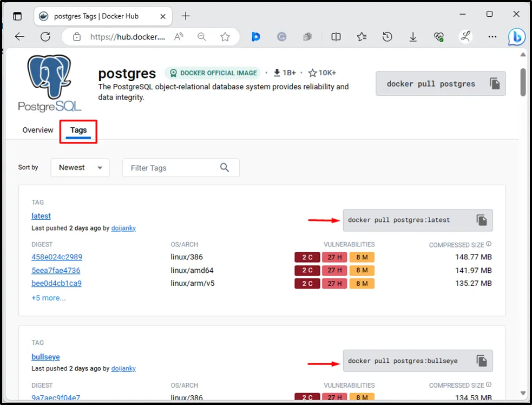
Task: Click the browser refresh icon
Action: pyautogui.click(x=45, y=37)
